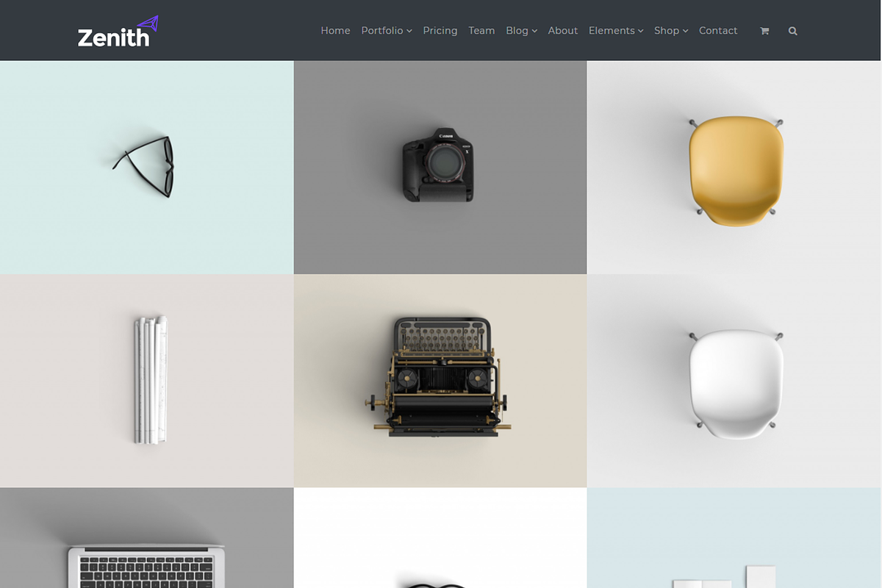Click the yellow chair portfolio image
Screen dimensions: 882x588
point(734,166)
